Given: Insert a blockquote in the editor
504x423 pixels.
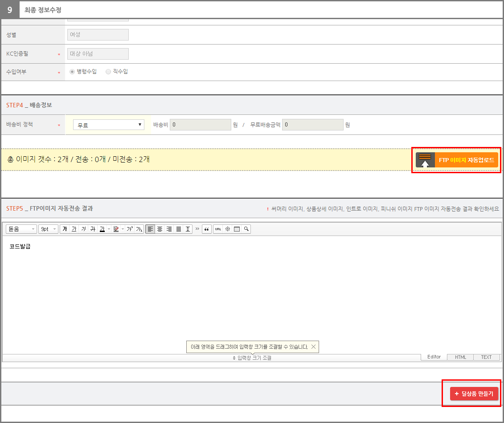Looking at the screenshot, I should coord(206,229).
